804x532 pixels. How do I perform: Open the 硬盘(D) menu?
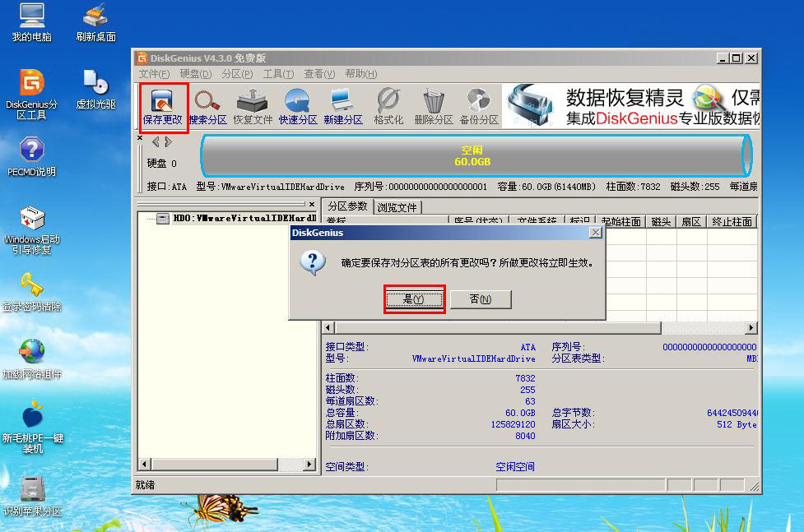click(195, 74)
